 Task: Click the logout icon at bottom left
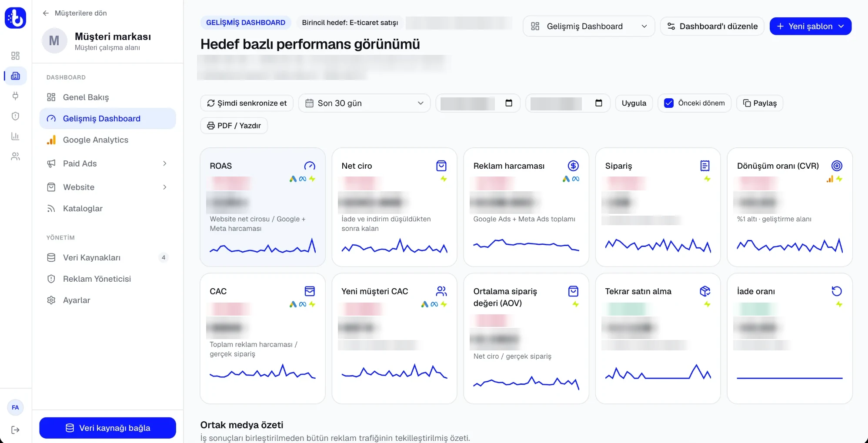[15, 430]
